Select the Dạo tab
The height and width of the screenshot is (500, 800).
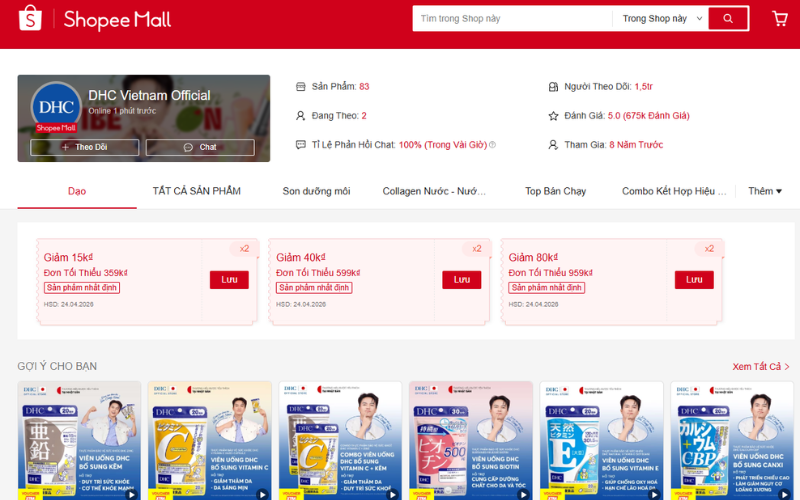[x=77, y=191]
